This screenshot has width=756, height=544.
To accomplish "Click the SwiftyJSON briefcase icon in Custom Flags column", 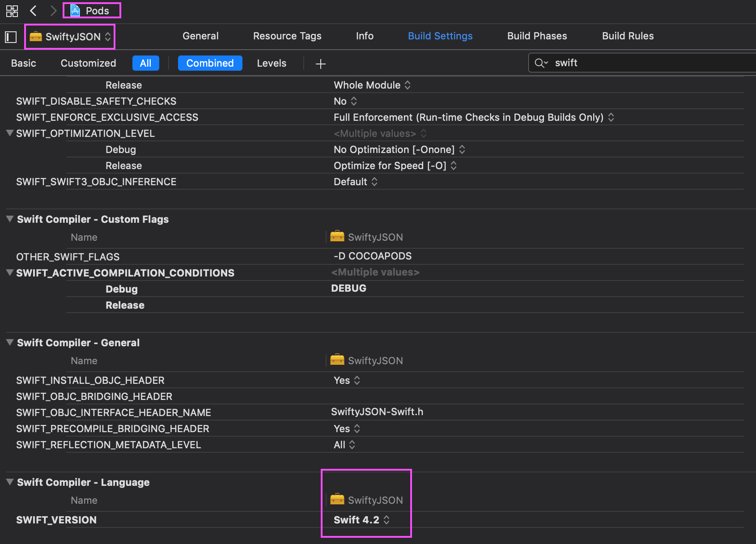I will (x=337, y=236).
